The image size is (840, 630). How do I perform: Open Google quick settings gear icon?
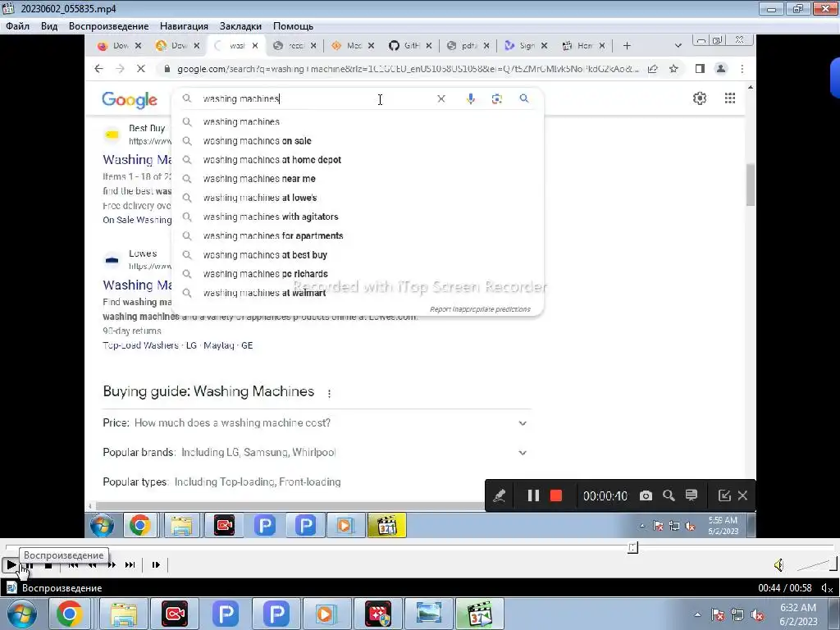point(700,98)
